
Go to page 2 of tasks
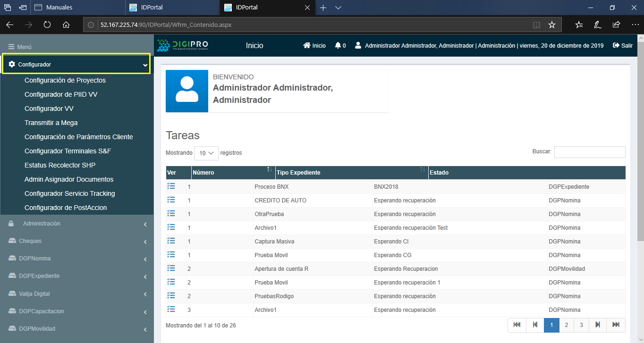pyautogui.click(x=566, y=325)
